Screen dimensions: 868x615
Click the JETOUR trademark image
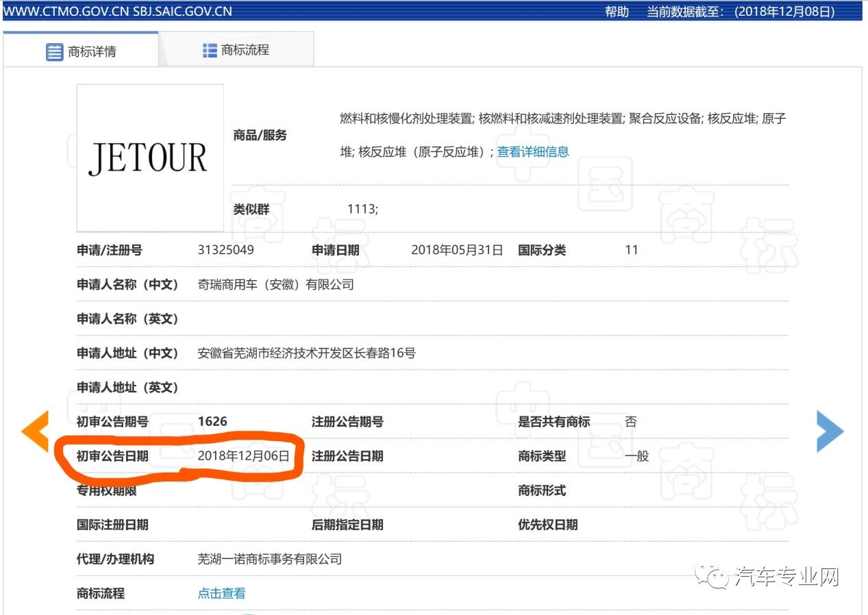[x=150, y=158]
